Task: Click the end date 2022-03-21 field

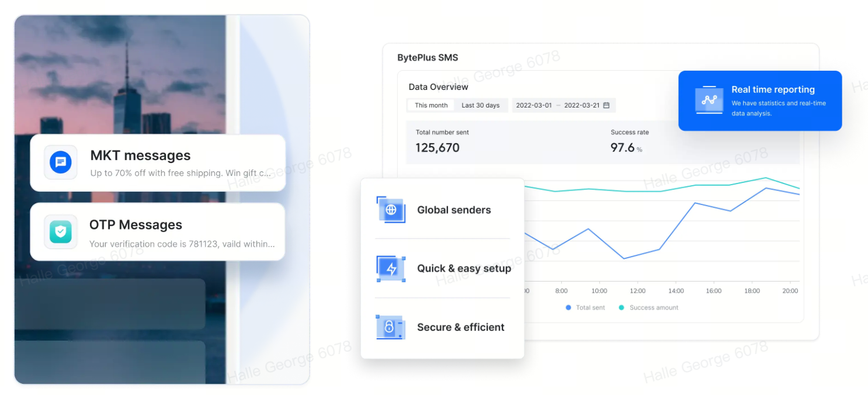Action: pyautogui.click(x=581, y=106)
